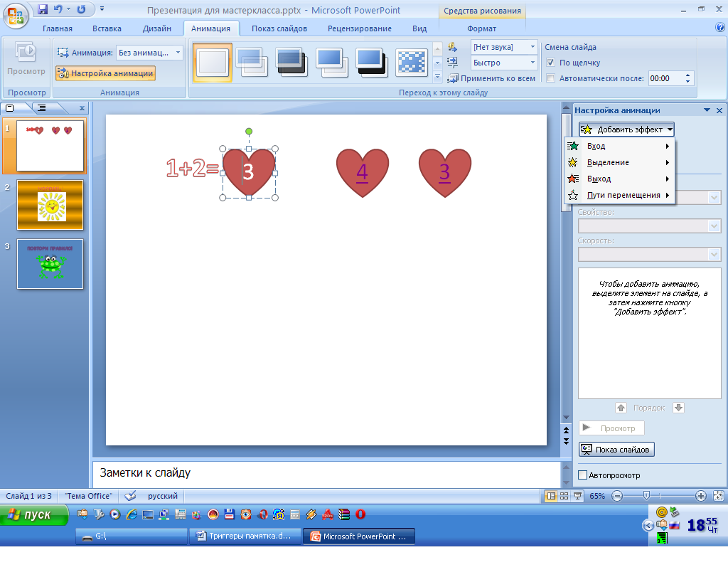Choose the fourth slide transition effect
The width and height of the screenshot is (728, 577).
[332, 63]
